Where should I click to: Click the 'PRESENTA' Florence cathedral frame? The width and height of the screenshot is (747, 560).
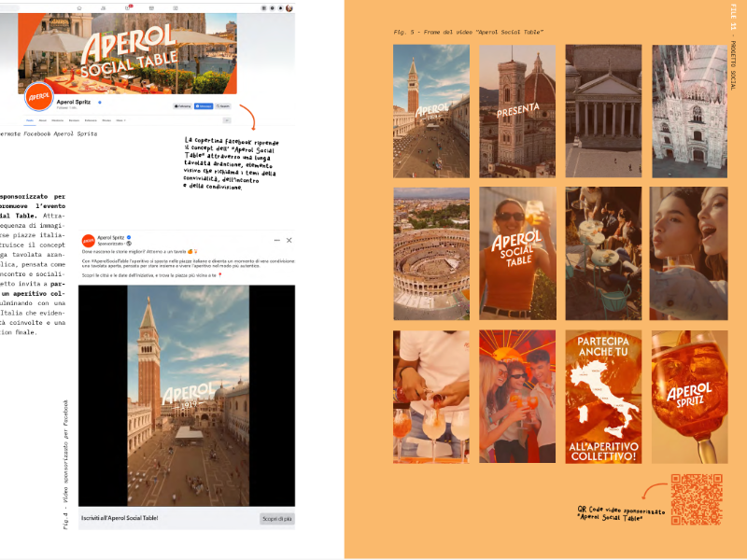click(517, 111)
